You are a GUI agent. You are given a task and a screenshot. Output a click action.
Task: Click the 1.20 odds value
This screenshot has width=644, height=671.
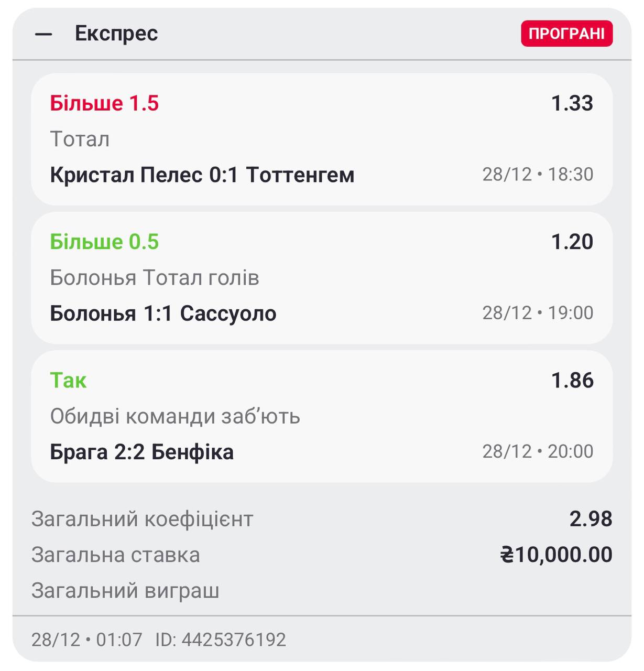tap(572, 242)
